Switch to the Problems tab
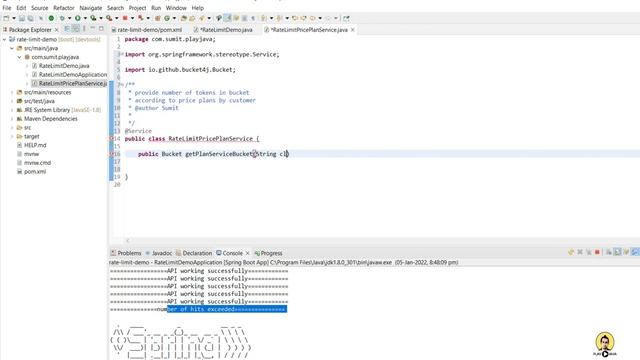Viewport: 640px width, 360px height. click(126, 253)
